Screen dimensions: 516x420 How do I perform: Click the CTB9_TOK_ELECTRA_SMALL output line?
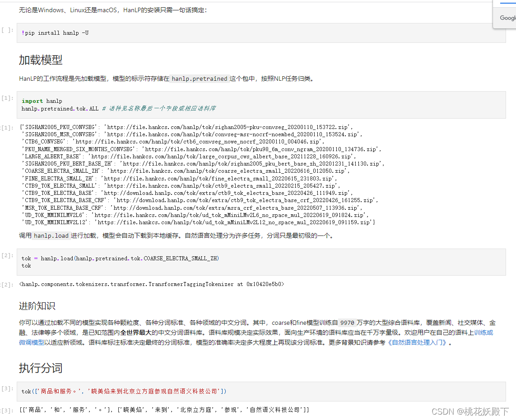pyautogui.click(x=181, y=185)
